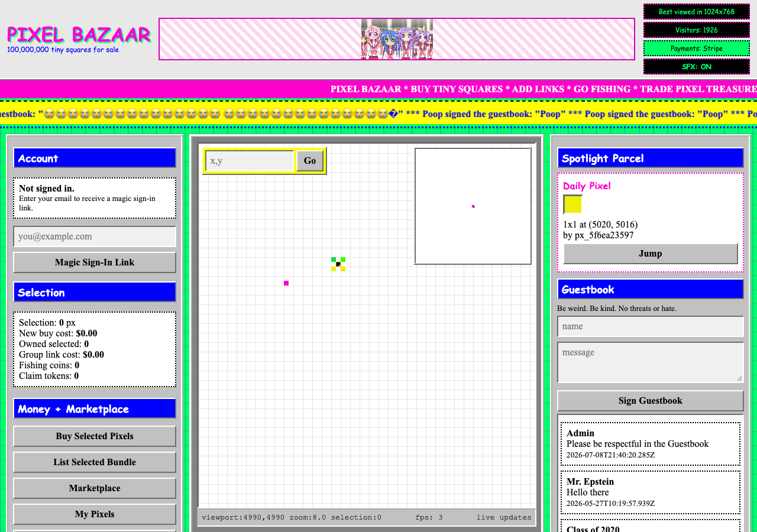The image size is (757, 532).
Task: Click the Go button beside coordinates field
Action: click(310, 161)
